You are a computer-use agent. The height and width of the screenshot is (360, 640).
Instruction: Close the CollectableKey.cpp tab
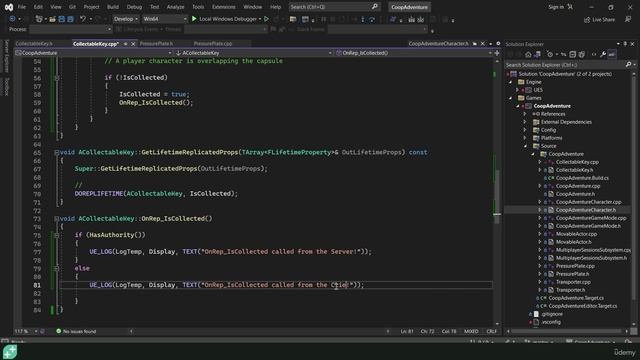click(133, 44)
